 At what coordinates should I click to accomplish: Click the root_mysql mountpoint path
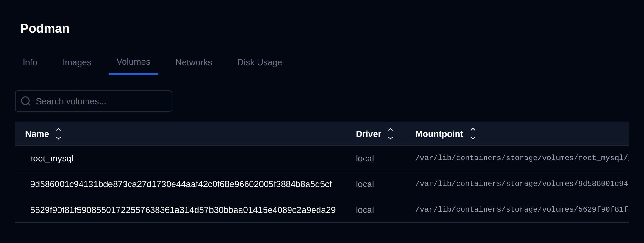pos(522,158)
